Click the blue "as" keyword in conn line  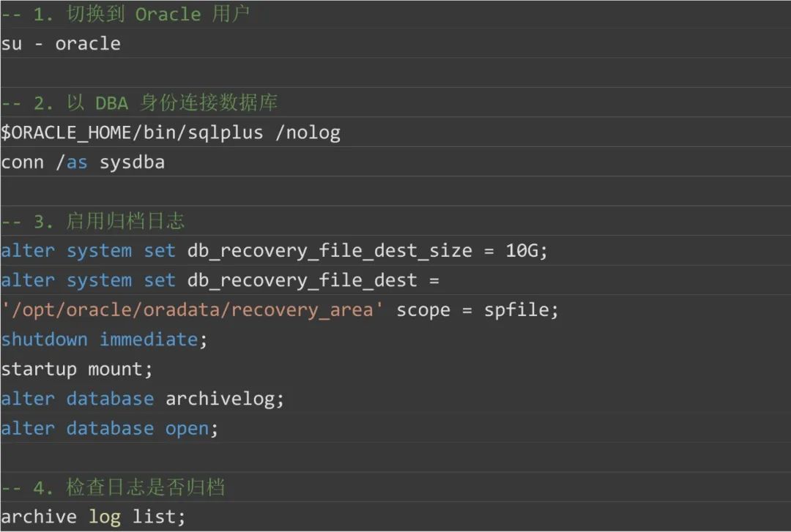click(77, 162)
